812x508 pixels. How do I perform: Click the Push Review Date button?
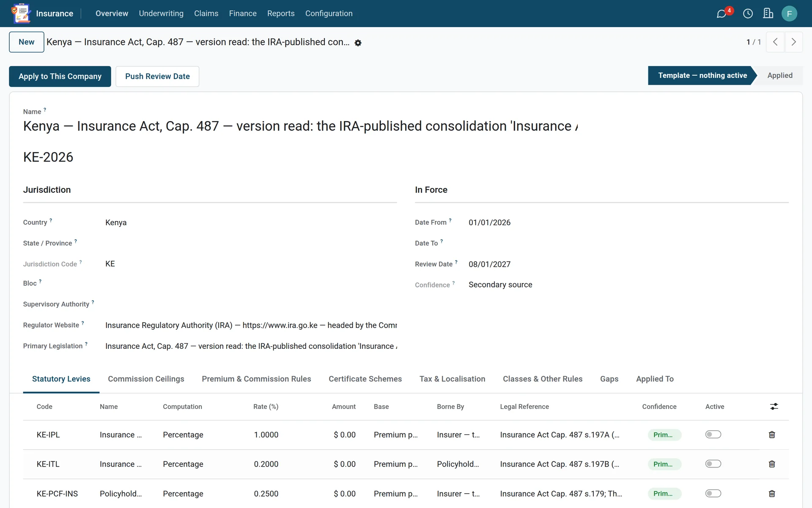(157, 76)
